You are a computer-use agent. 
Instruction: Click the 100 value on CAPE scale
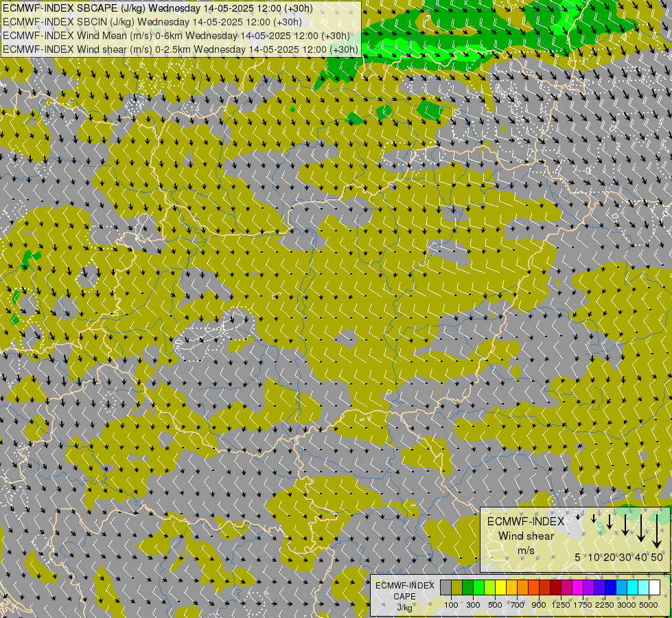pyautogui.click(x=451, y=605)
